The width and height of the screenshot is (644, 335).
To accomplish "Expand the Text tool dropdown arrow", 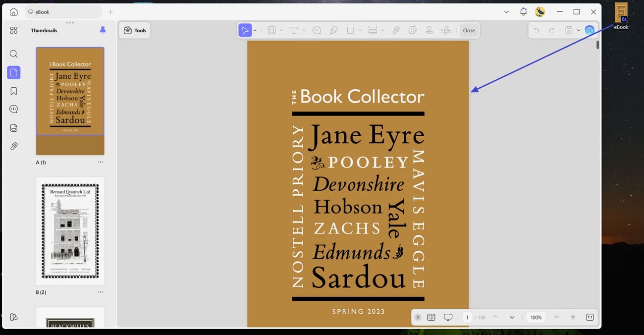I will [304, 30].
